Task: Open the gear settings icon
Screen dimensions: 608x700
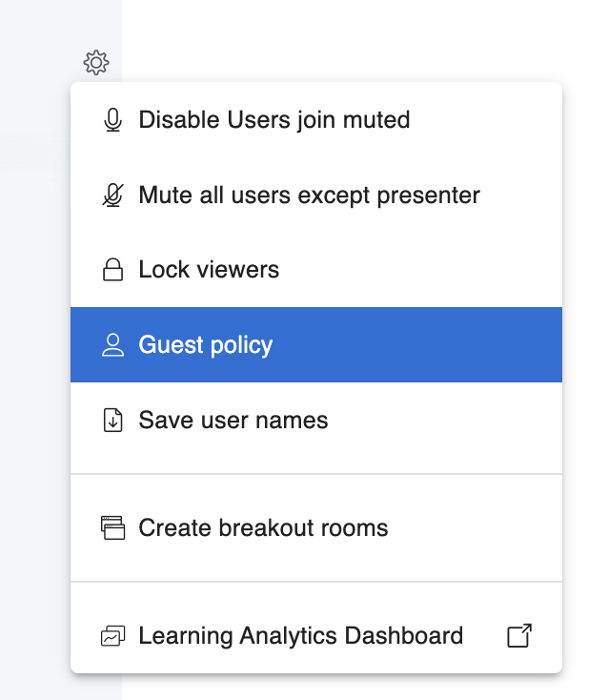Action: [96, 63]
